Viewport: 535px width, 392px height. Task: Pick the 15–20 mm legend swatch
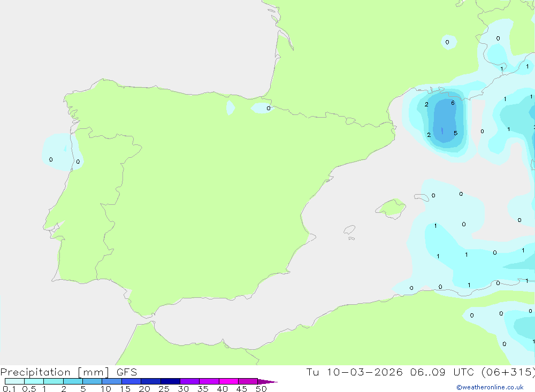(x=131, y=381)
